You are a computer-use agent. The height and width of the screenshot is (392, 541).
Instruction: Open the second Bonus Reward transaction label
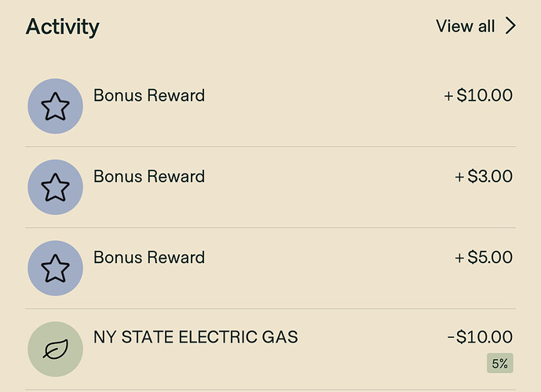coord(149,176)
